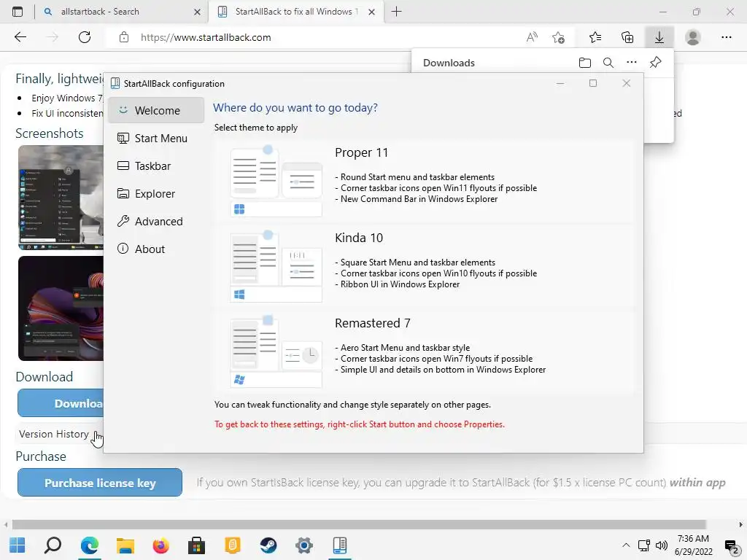Pin the Downloads panel
This screenshot has height=560, width=747.
[x=656, y=63]
